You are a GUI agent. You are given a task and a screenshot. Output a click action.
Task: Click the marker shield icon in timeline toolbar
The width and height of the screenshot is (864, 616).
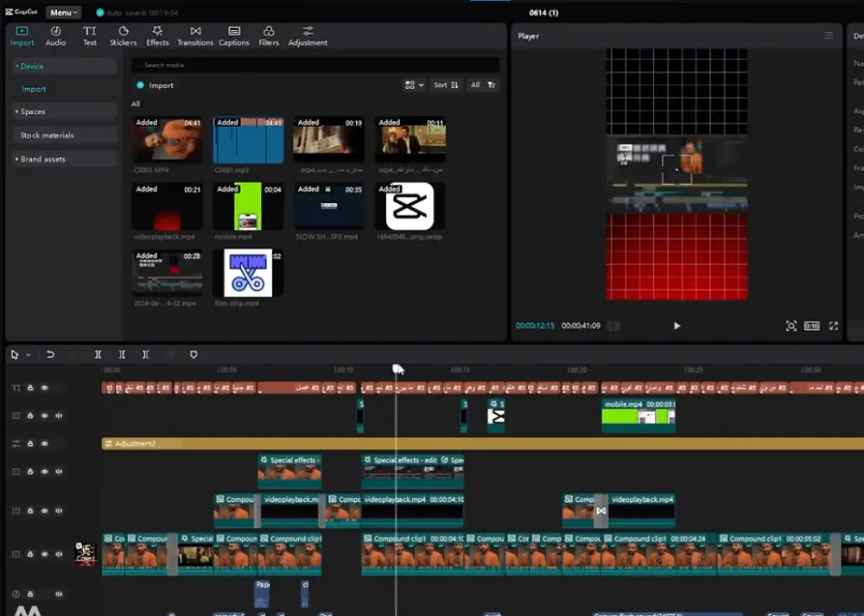[194, 354]
